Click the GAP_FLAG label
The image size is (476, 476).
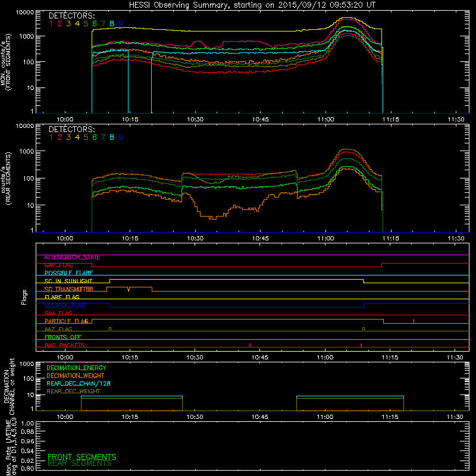(58, 265)
